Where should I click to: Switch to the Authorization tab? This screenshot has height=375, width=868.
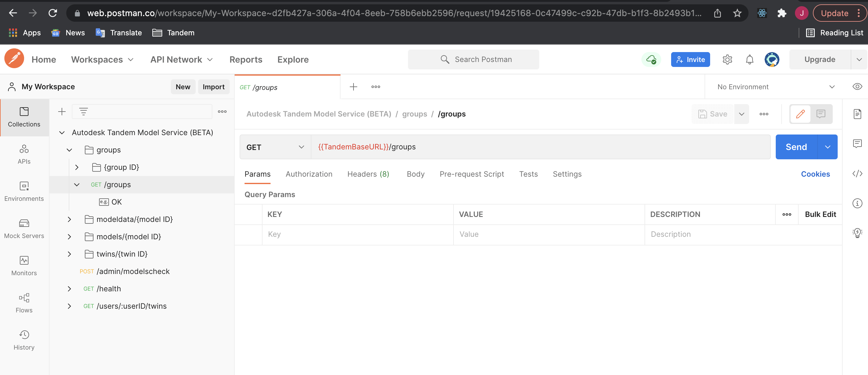click(x=308, y=174)
